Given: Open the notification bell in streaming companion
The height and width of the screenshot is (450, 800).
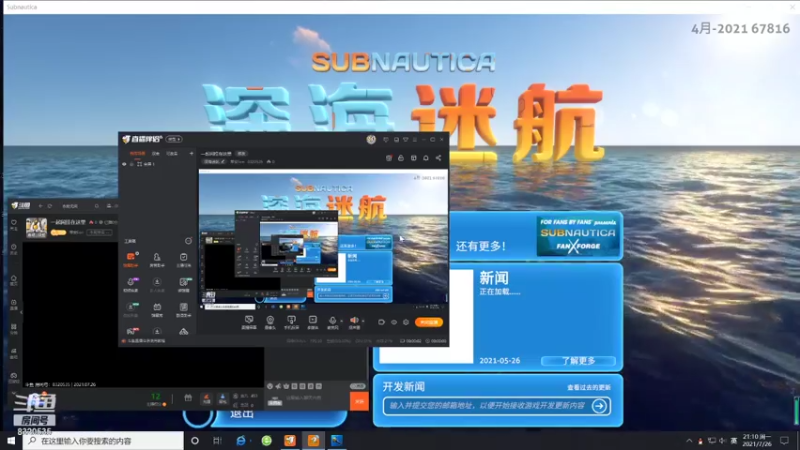Looking at the screenshot, I should pyautogui.click(x=426, y=158).
